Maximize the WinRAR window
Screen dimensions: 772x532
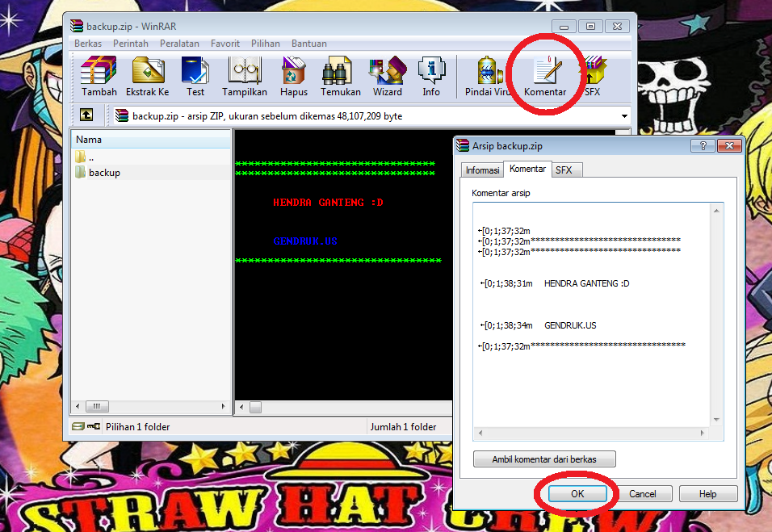(x=590, y=27)
